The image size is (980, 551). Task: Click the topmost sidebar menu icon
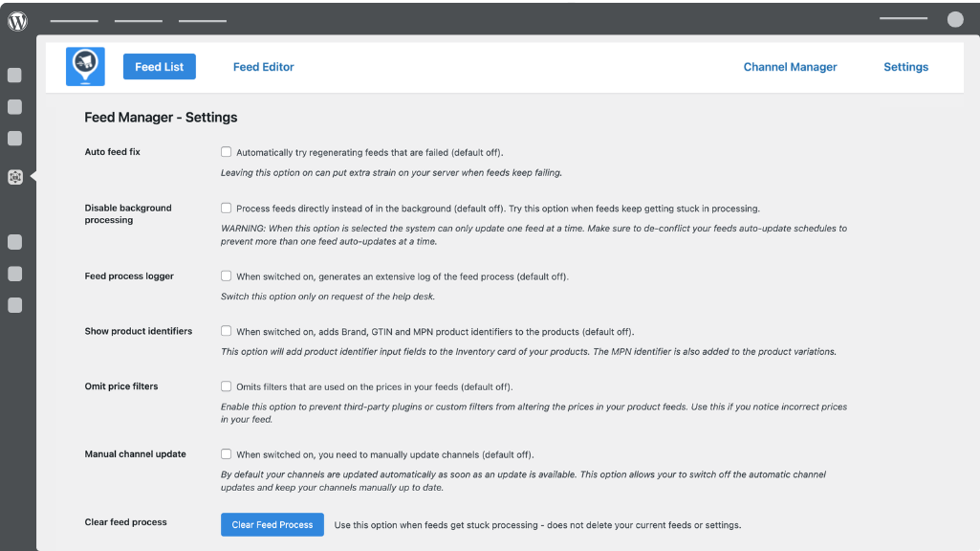pos(15,76)
